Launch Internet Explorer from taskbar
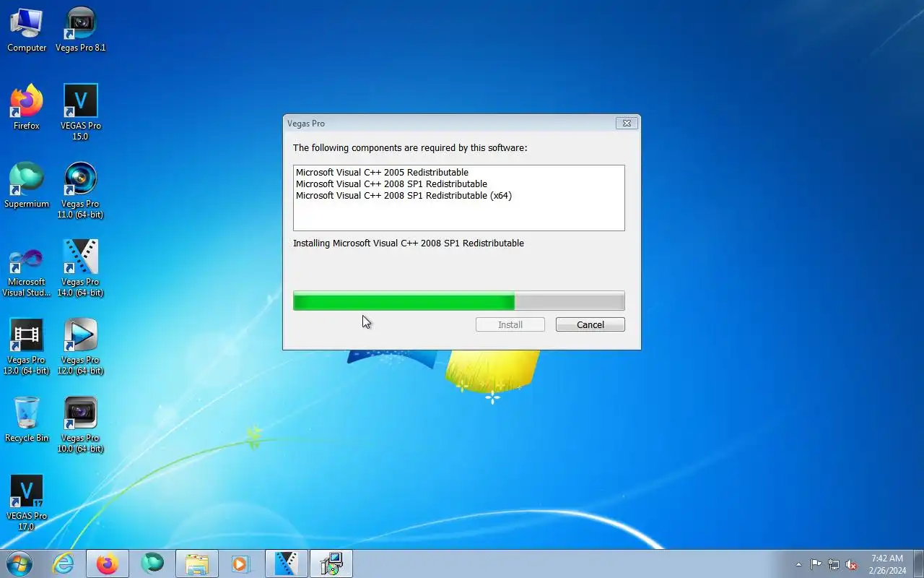 [x=64, y=564]
